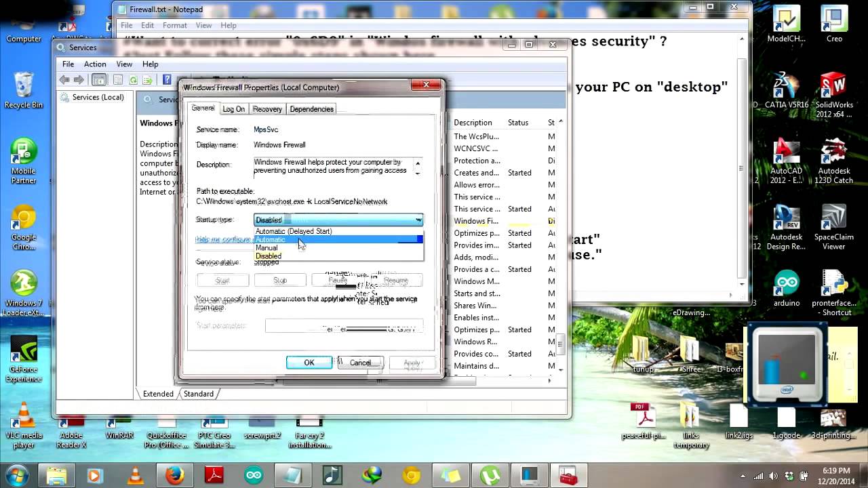Click Status column header in Services
This screenshot has width=868, height=488.
(518, 123)
